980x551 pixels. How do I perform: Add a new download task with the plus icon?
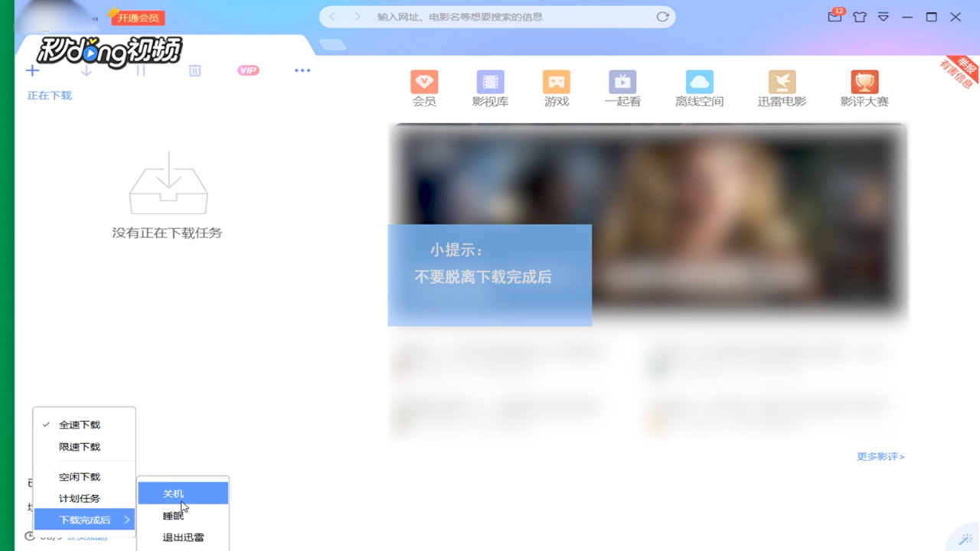point(32,70)
